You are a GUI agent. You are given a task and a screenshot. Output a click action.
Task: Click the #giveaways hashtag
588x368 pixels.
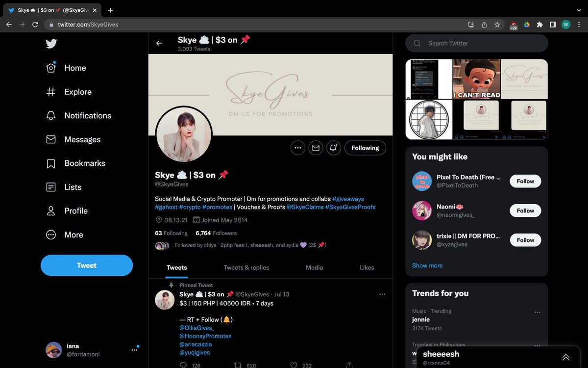coord(348,199)
